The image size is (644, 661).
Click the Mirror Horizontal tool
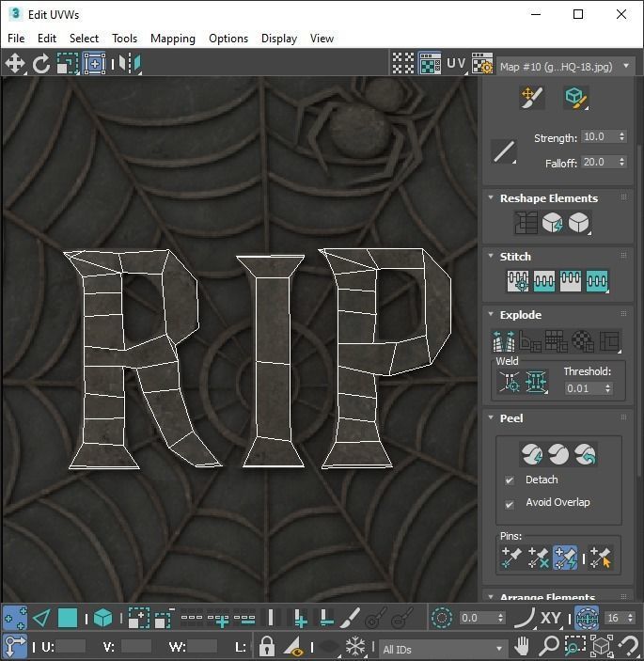tap(130, 64)
